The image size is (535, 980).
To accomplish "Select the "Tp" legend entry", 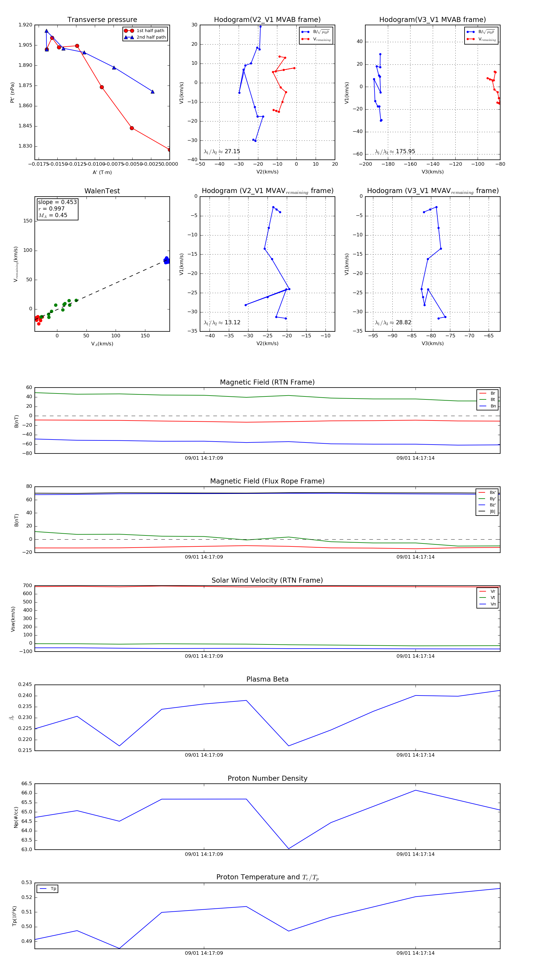I will (x=48, y=889).
